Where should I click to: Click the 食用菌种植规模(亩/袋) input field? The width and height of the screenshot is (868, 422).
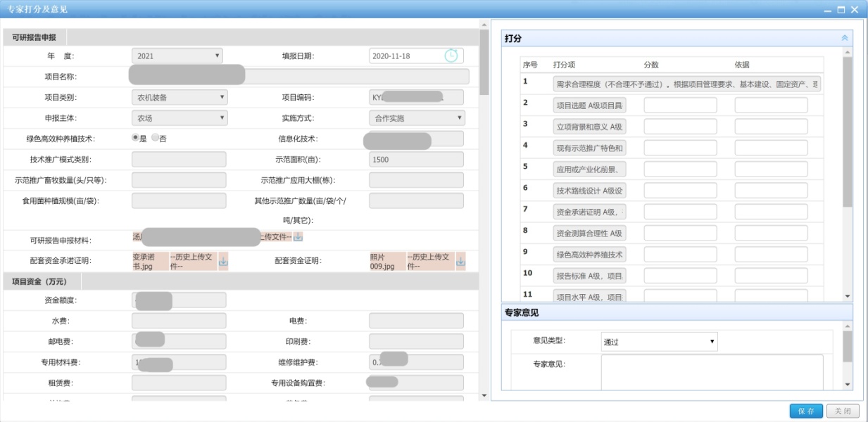coord(179,200)
